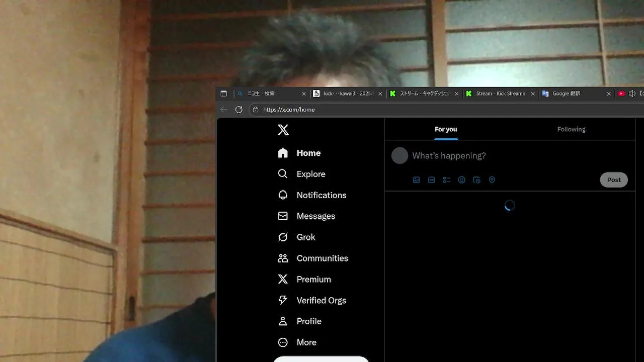Viewport: 644px width, 362px height.
Task: Click the profile avatar beside composer
Action: (x=400, y=156)
